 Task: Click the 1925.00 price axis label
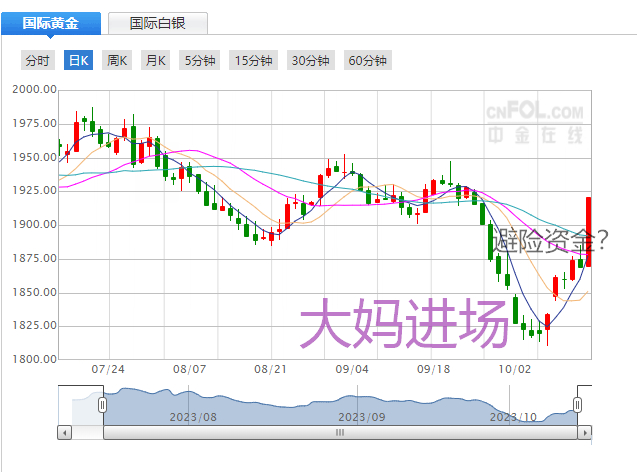coord(35,191)
